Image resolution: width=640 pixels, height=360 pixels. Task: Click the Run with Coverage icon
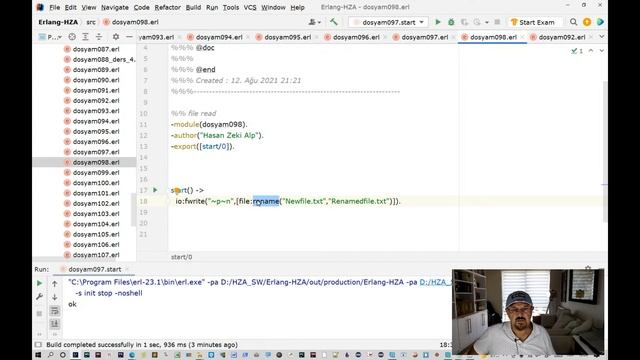(x=464, y=22)
